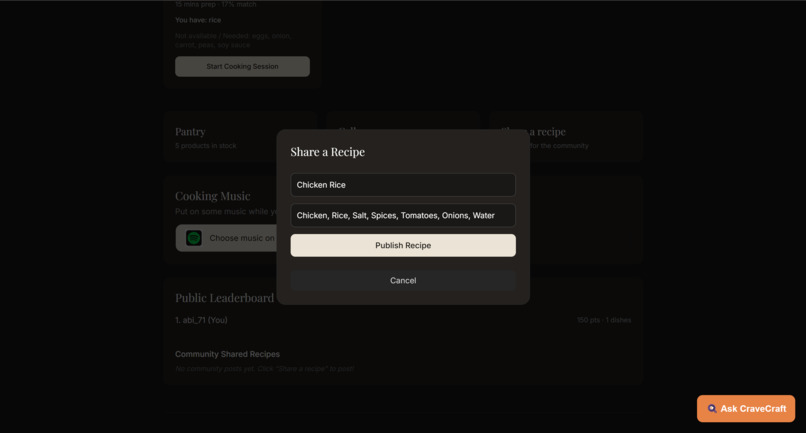Click the Cooking Music heading
806x433 pixels.
[212, 196]
